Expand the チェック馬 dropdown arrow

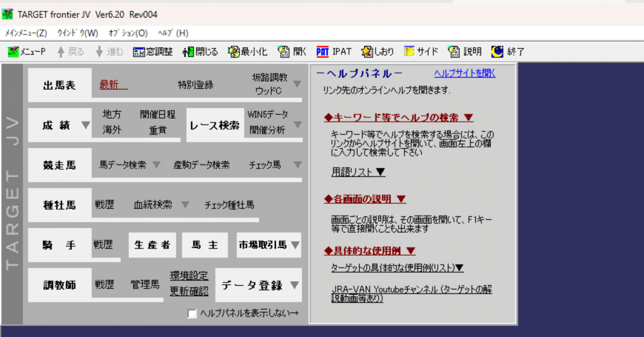point(297,165)
